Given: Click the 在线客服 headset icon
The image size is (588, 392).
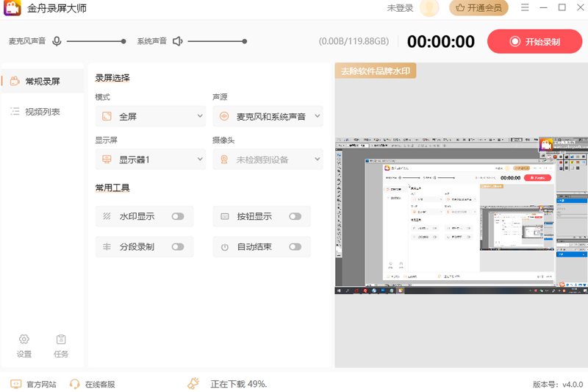Looking at the screenshot, I should tap(74, 384).
